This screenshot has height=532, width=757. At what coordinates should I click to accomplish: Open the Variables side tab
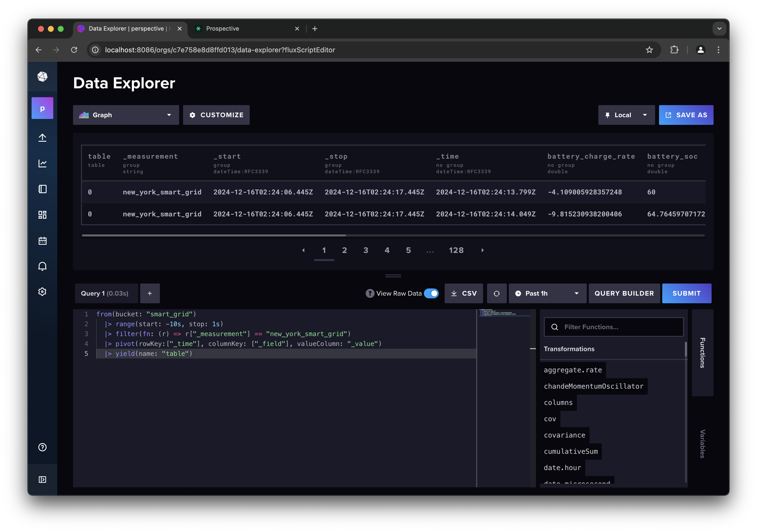point(703,444)
